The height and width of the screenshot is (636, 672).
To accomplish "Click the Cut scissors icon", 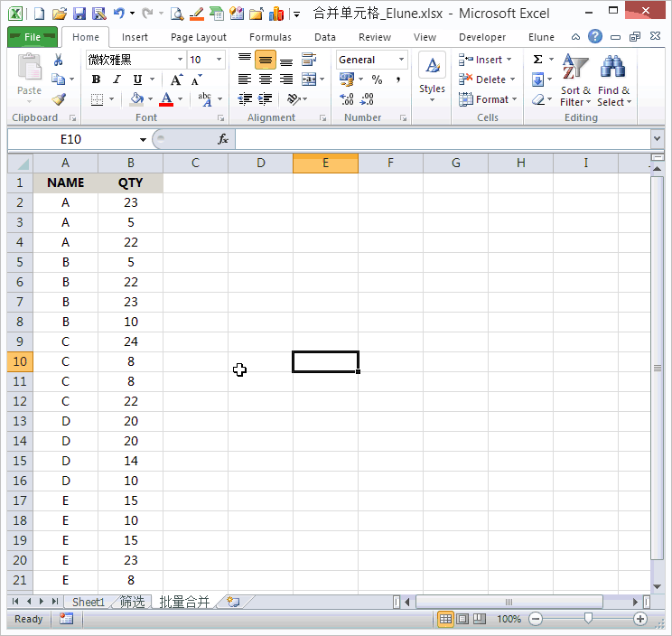I will [59, 60].
